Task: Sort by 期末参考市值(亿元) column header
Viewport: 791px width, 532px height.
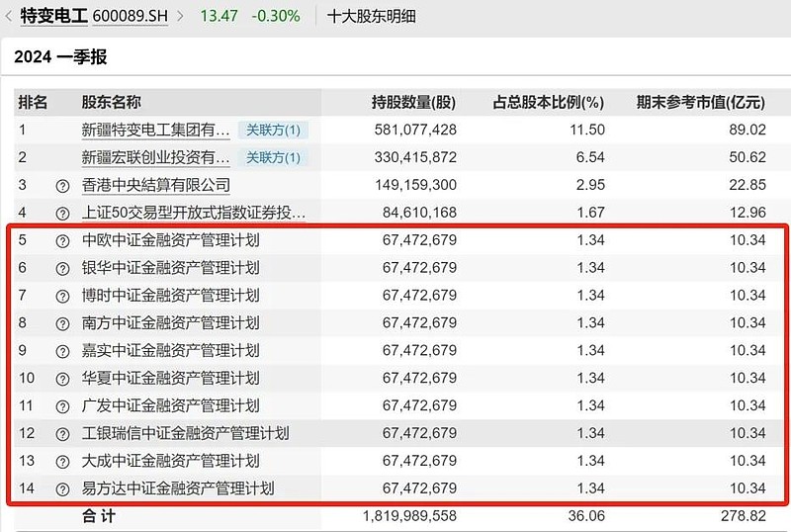Action: click(701, 102)
